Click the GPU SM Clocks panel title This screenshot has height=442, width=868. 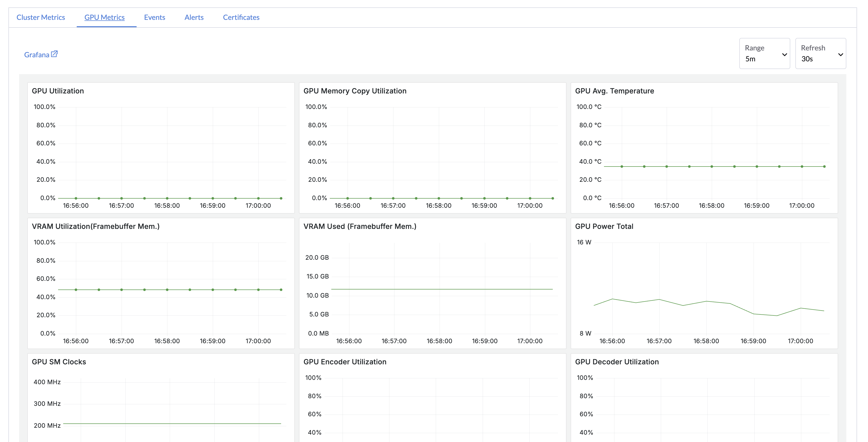coord(59,362)
